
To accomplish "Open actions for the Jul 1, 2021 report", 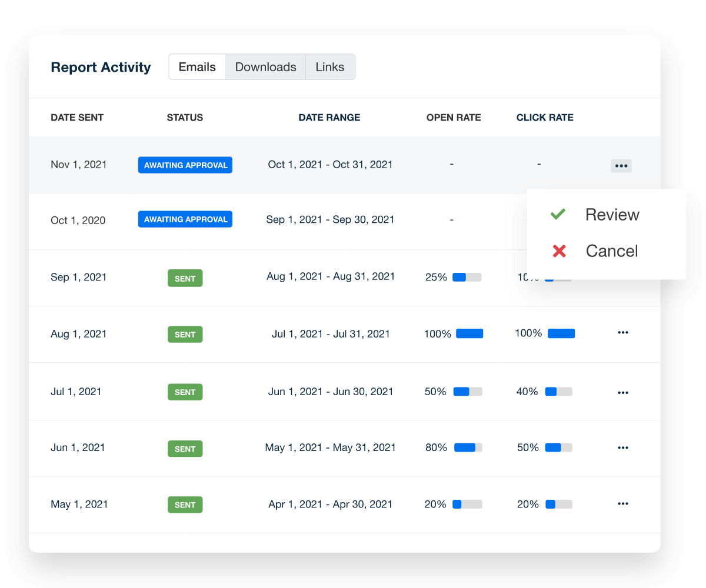I will tap(623, 392).
